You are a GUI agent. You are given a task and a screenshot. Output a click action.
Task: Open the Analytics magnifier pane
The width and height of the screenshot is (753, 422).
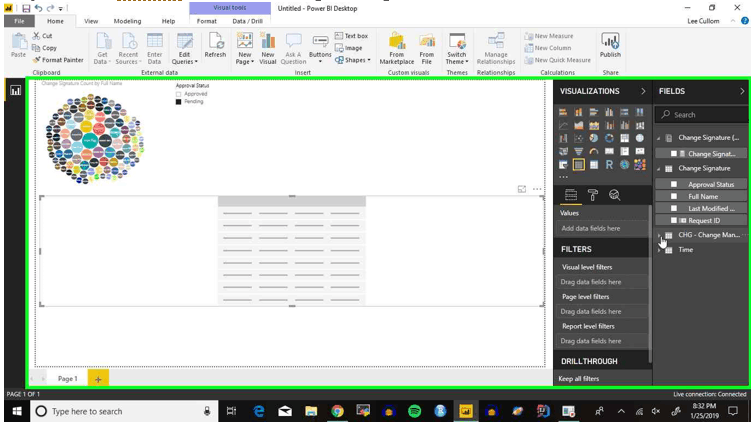(x=614, y=195)
